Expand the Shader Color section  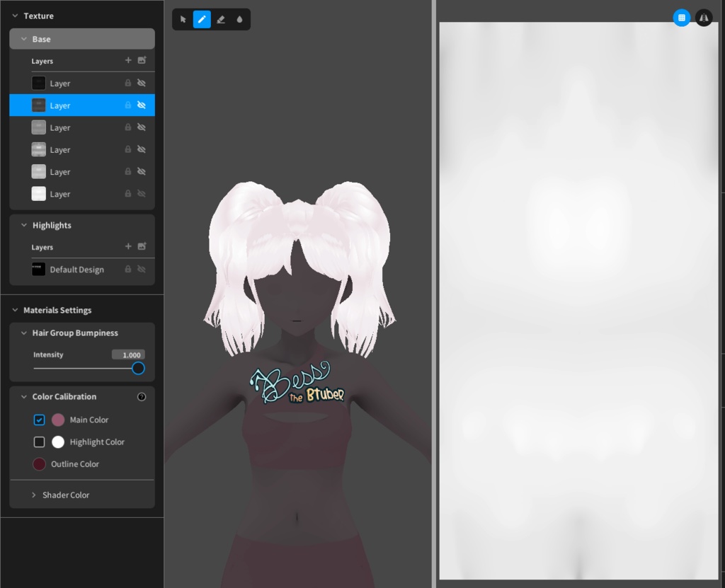33,495
